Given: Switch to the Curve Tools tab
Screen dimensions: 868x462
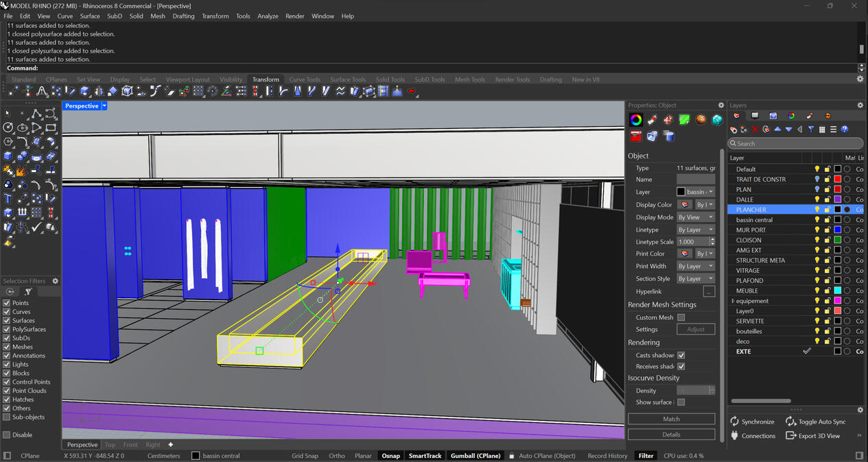Looking at the screenshot, I should tap(305, 79).
